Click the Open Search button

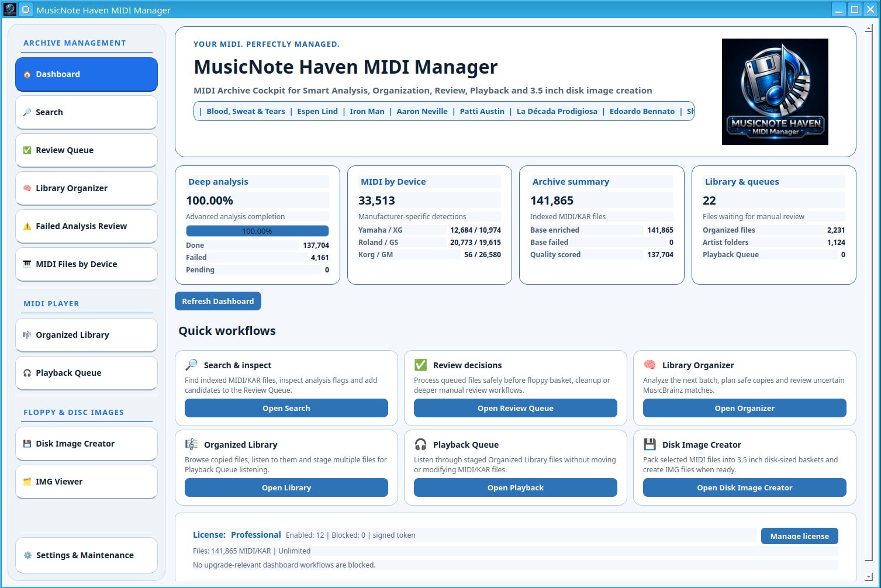(286, 408)
